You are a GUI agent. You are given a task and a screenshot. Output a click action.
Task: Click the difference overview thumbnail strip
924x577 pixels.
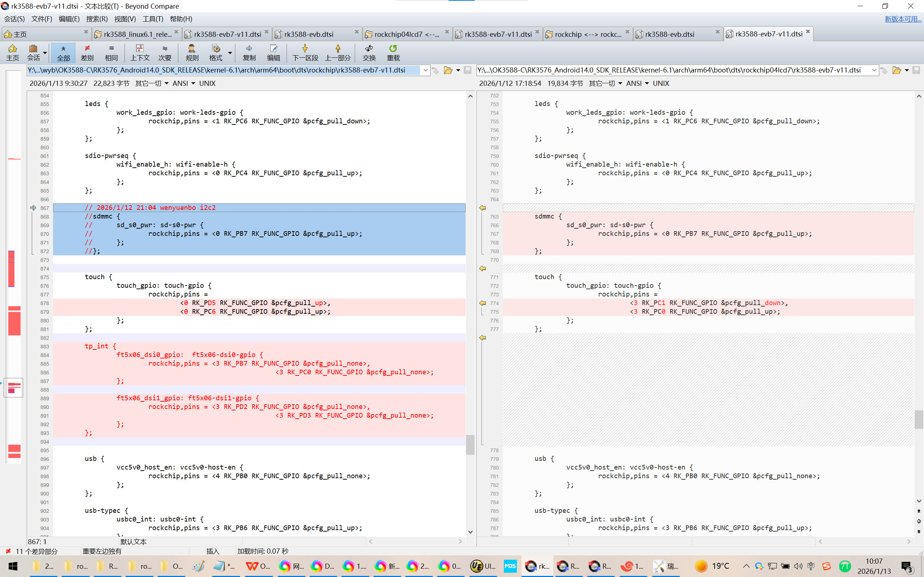(x=14, y=267)
